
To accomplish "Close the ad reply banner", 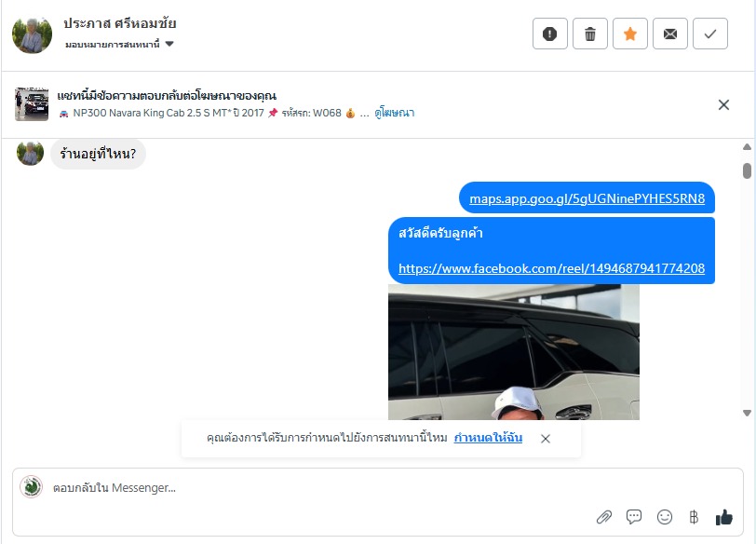I will pyautogui.click(x=723, y=104).
